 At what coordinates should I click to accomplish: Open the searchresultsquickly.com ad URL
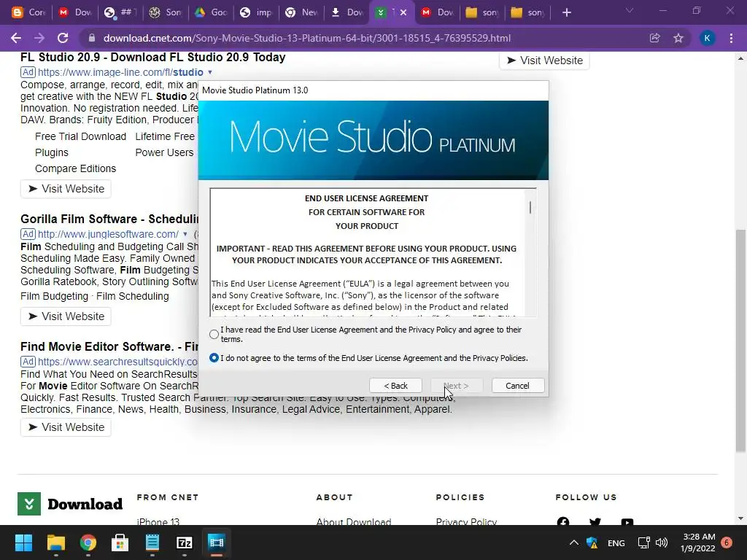[x=117, y=362]
